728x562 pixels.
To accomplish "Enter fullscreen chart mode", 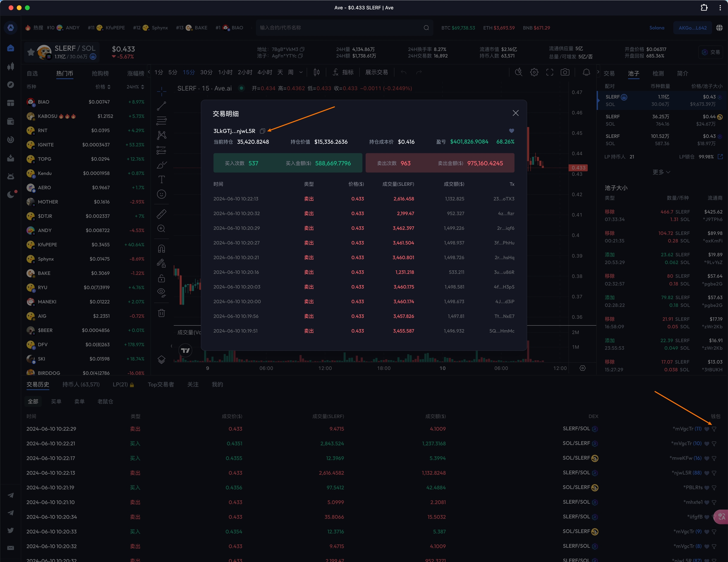I will (x=550, y=72).
